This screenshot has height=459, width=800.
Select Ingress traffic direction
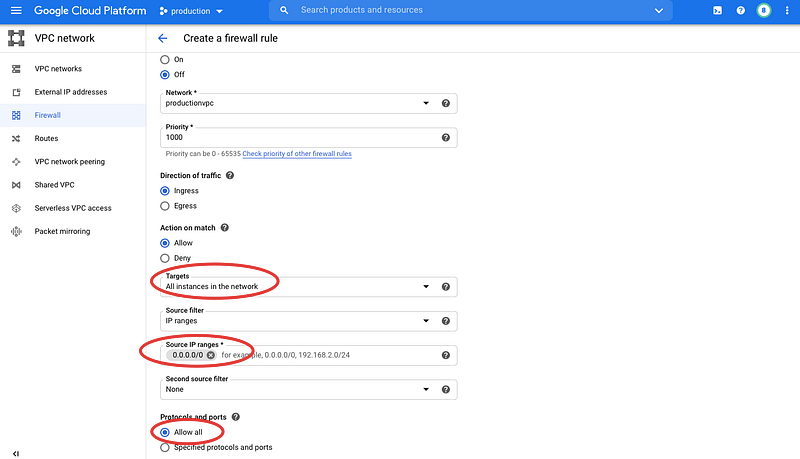click(165, 191)
